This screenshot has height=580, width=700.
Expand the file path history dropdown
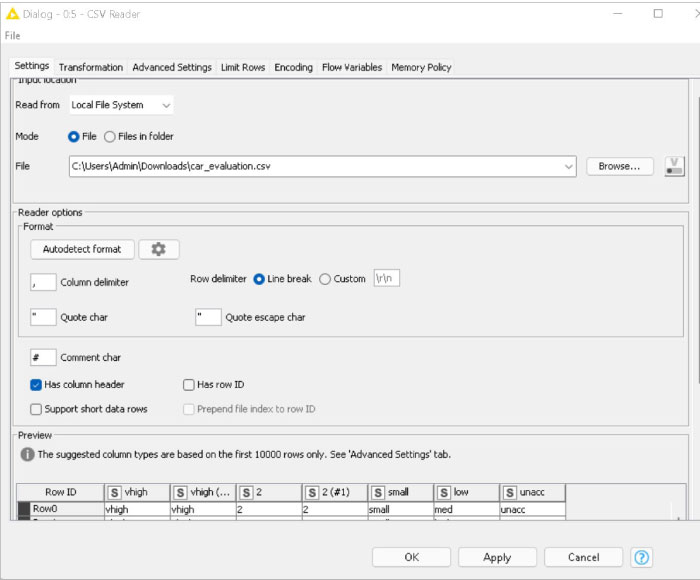click(568, 166)
